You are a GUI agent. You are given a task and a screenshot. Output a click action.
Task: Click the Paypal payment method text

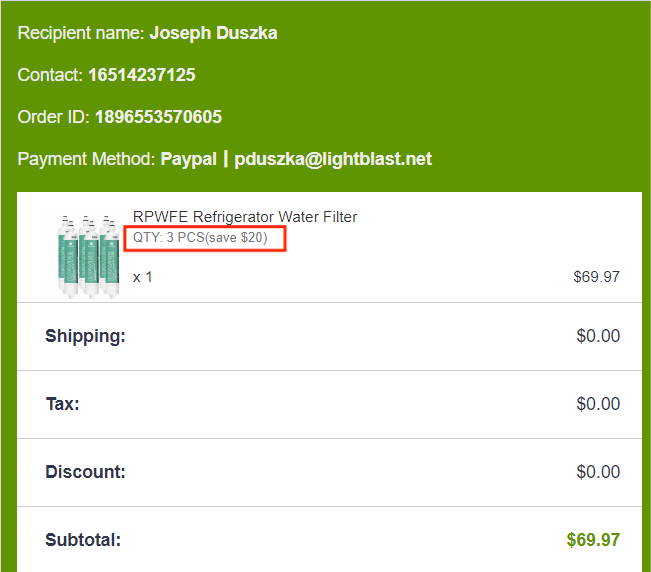(189, 159)
